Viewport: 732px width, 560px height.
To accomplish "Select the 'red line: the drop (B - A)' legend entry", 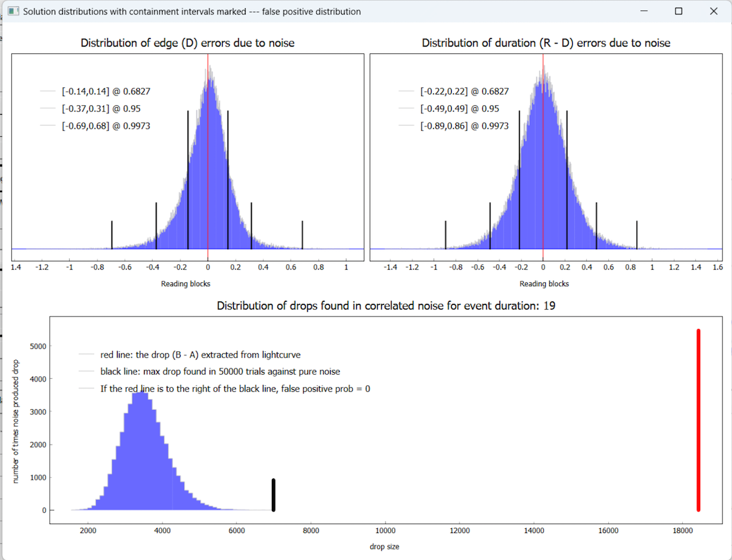I will pos(201,355).
